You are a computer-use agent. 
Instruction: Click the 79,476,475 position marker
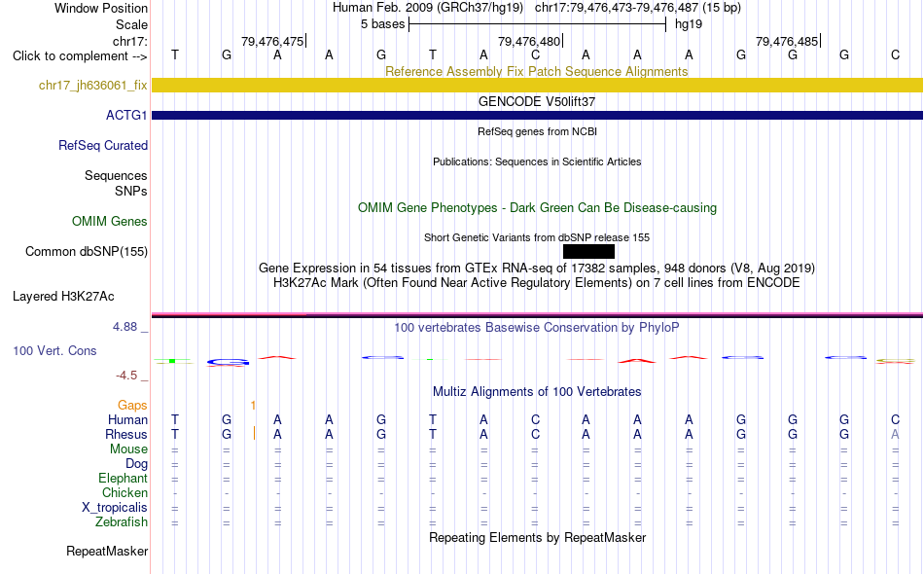pos(273,41)
